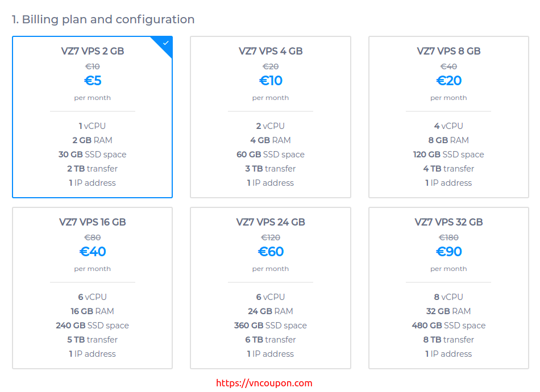Select the VZ7 VPS 2 GB plan card

[92, 117]
